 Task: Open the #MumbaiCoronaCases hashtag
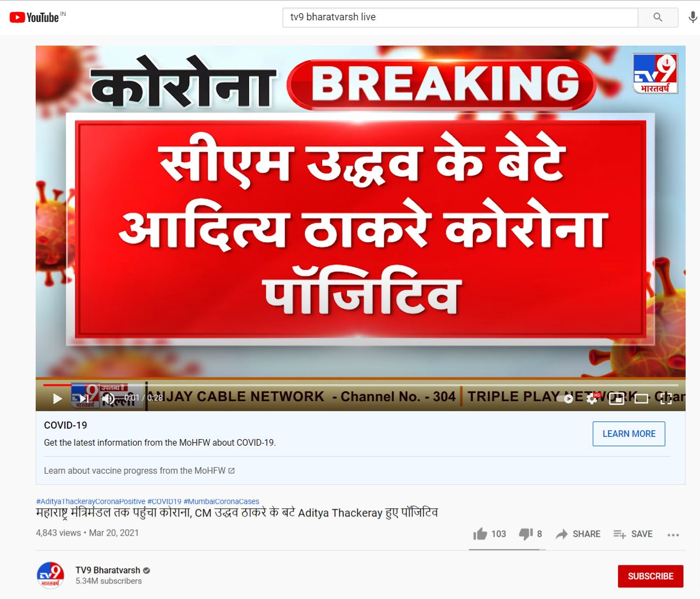coord(221,501)
